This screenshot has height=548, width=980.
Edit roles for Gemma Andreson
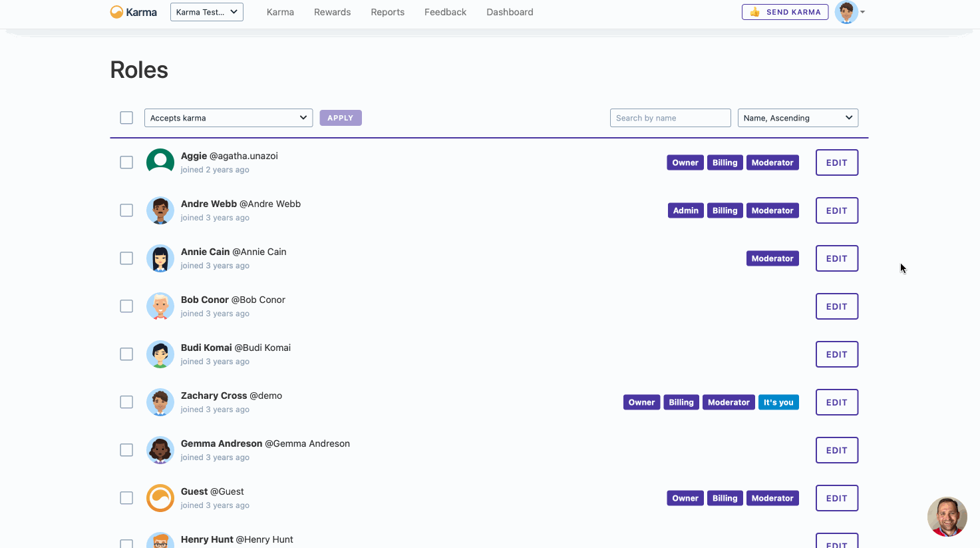(x=837, y=450)
